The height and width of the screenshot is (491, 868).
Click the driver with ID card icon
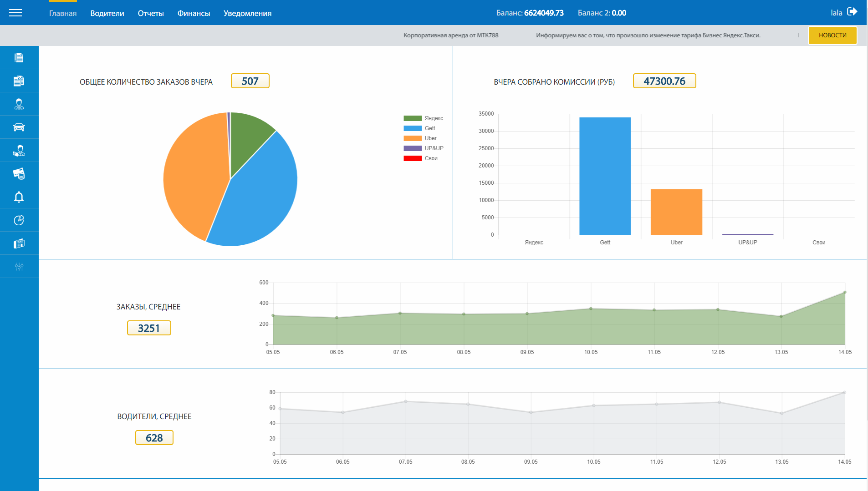pyautogui.click(x=19, y=151)
